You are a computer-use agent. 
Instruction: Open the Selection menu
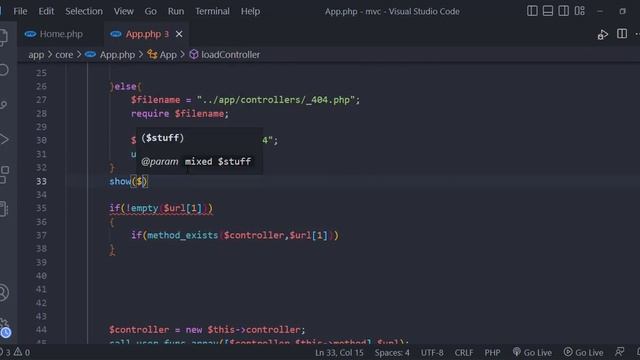(84, 11)
